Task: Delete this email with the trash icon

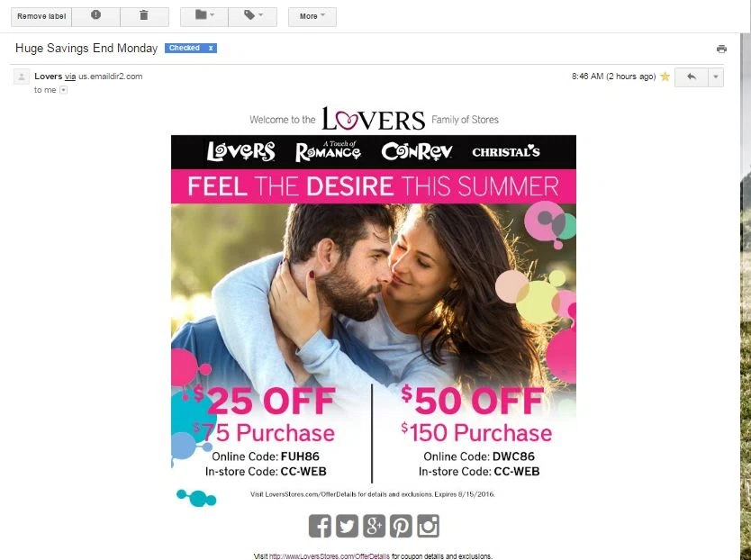Action: 144,16
